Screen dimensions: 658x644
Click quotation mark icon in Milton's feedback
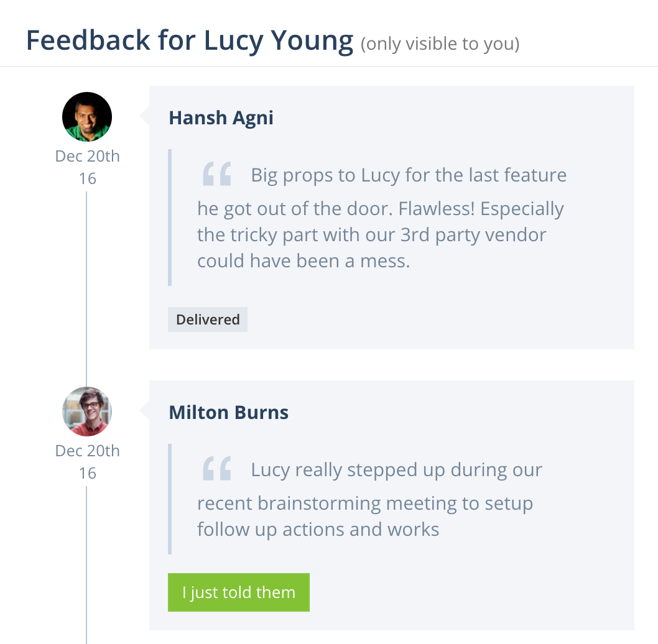point(217,469)
